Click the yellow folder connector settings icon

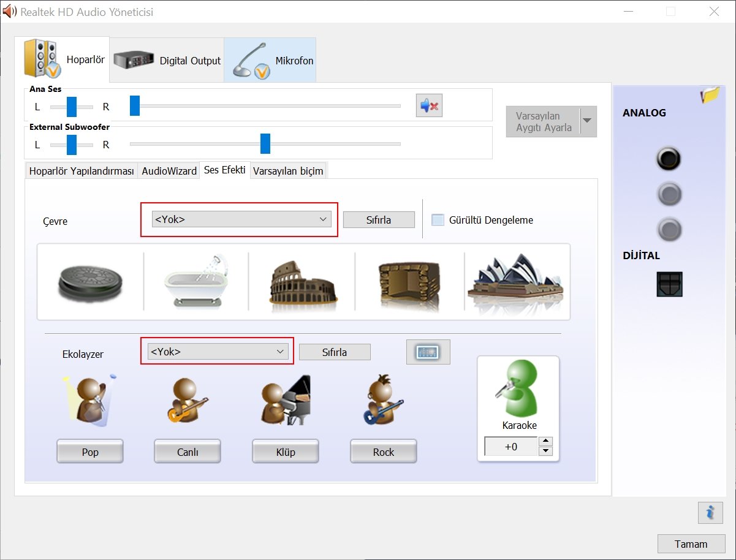(710, 95)
